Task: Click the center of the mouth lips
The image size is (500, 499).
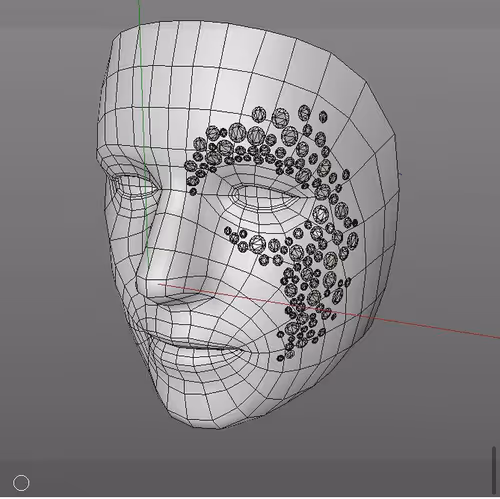Action: [x=197, y=343]
